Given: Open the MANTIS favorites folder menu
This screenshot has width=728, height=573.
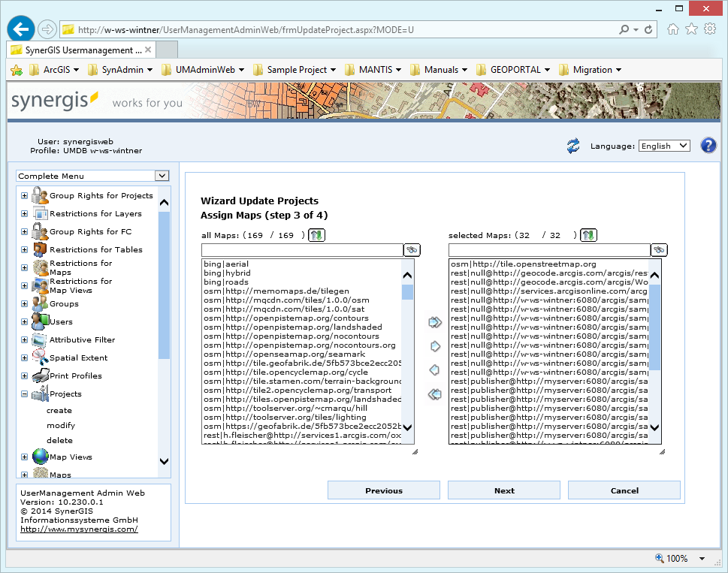Looking at the screenshot, I should pos(373,70).
